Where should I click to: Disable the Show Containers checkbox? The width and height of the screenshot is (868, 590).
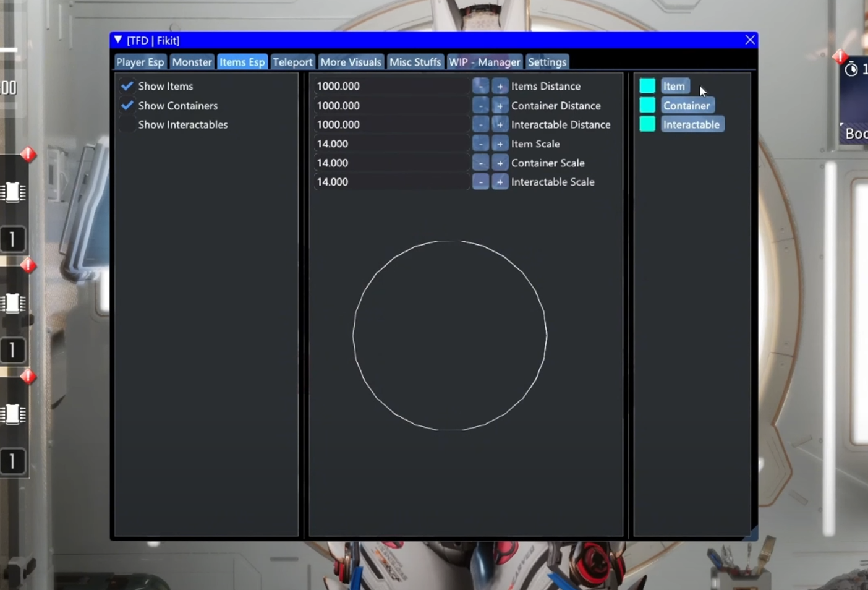(127, 106)
